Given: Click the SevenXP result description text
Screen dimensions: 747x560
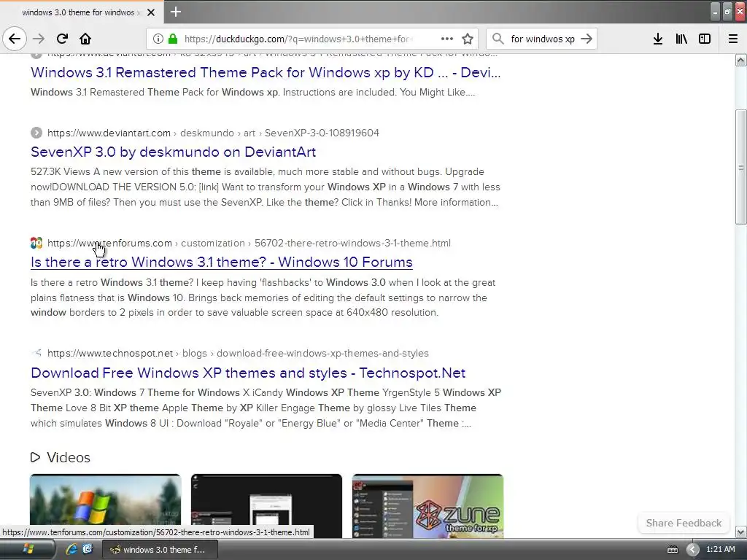Looking at the screenshot, I should [266, 187].
